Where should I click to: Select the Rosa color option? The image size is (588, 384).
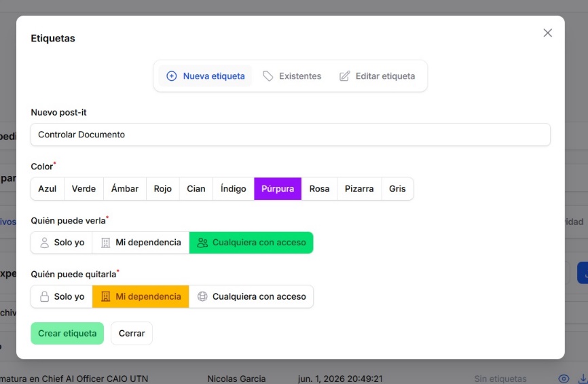[x=320, y=189]
